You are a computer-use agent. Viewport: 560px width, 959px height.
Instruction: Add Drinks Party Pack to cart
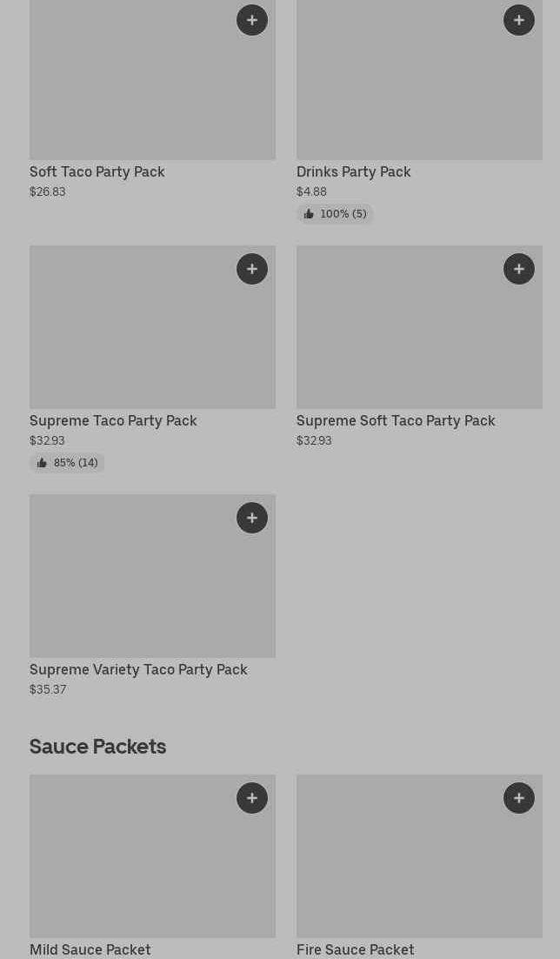pyautogui.click(x=519, y=20)
